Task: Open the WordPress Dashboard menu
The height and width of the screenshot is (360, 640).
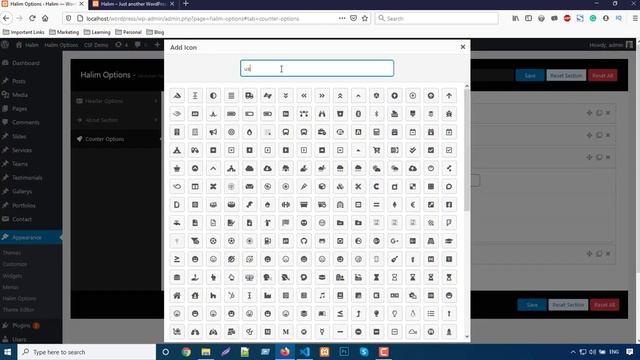Action: click(x=26, y=63)
